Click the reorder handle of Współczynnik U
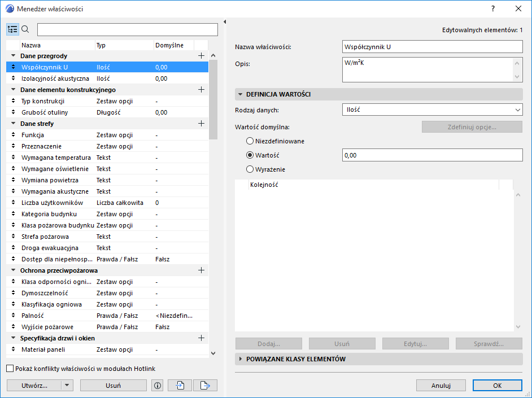The image size is (532, 398). coord(13,67)
